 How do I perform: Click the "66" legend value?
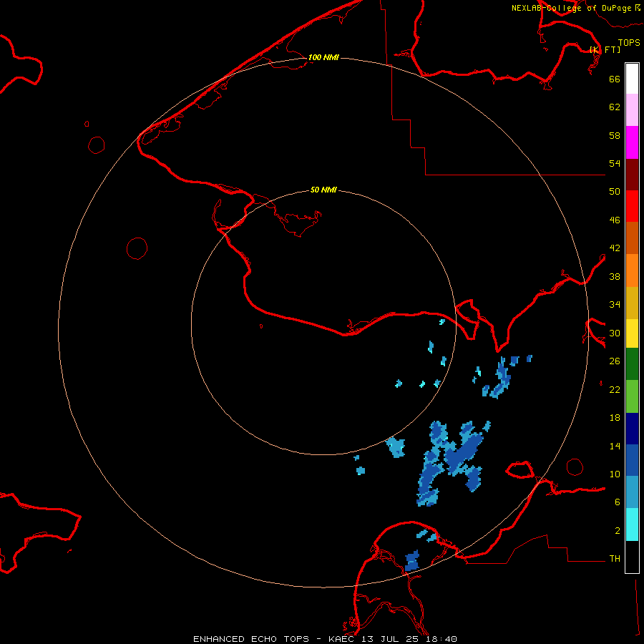pos(615,79)
